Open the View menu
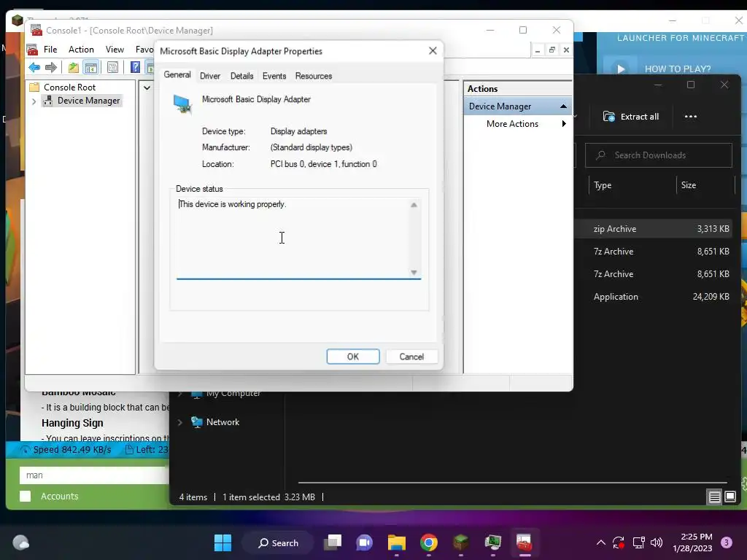747x560 pixels. pyautogui.click(x=115, y=50)
